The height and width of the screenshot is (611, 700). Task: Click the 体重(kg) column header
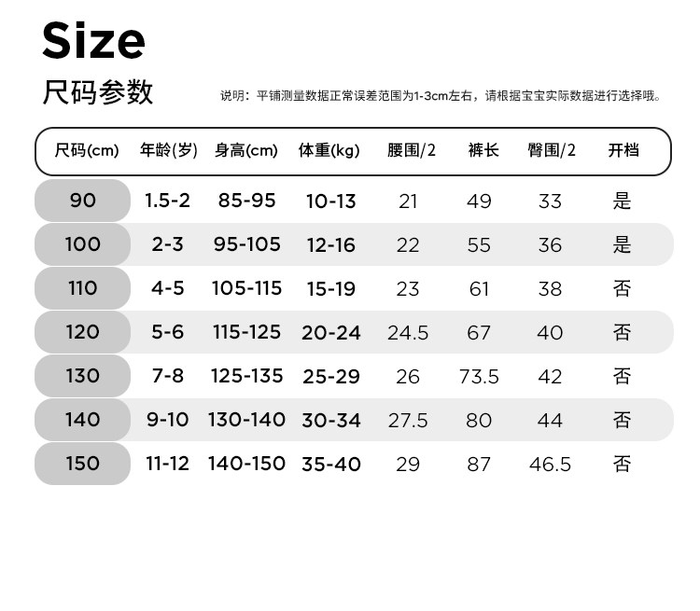coord(329,150)
